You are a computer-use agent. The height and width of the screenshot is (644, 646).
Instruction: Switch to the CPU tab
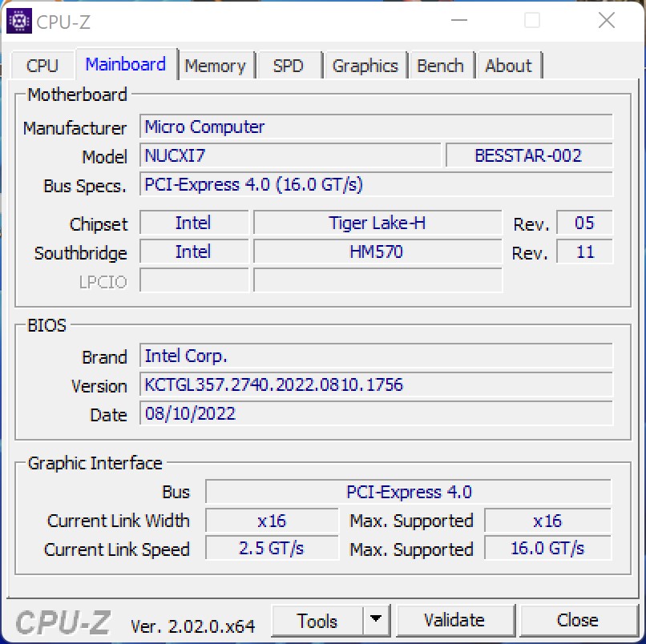point(42,66)
